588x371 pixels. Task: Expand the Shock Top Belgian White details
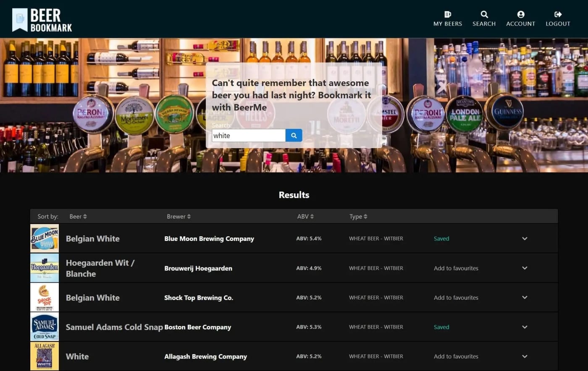[525, 297]
